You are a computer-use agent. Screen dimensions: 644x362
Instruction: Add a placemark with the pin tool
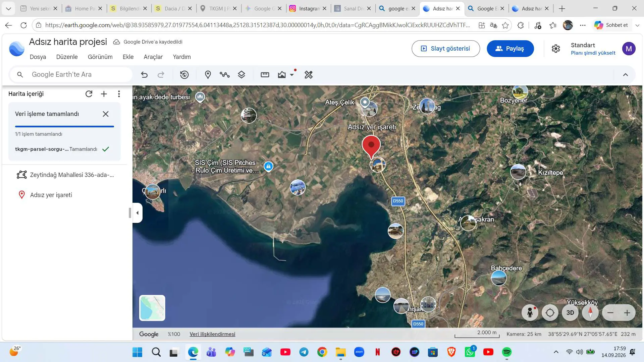click(x=208, y=75)
